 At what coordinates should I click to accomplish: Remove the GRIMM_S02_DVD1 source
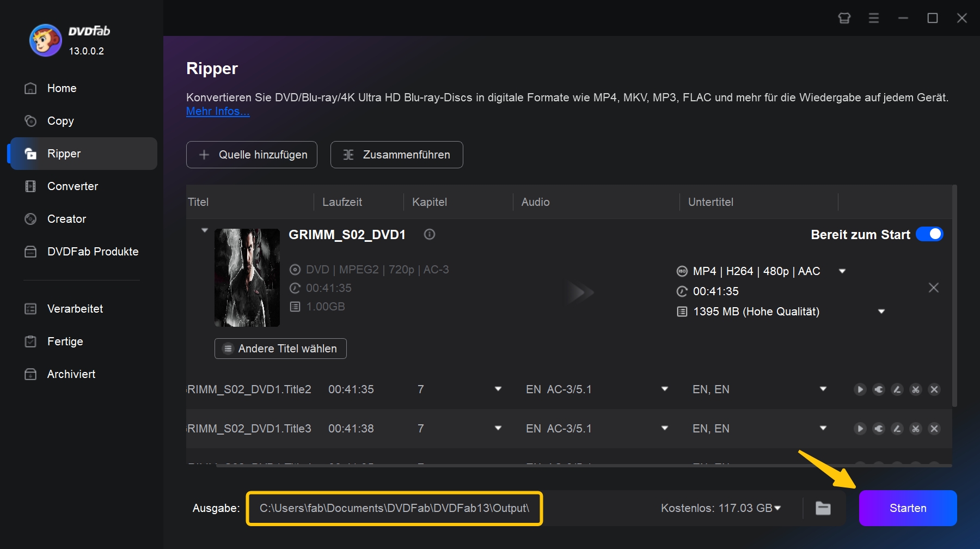934,288
